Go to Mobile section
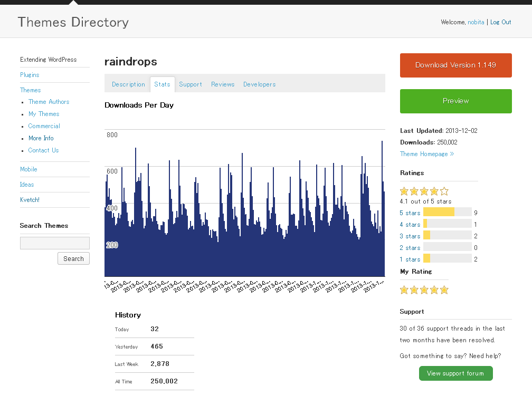532x405 pixels. [x=28, y=169]
